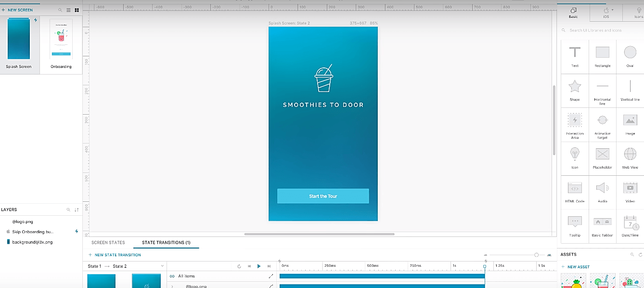Select the Rectangle component icon
644x288 pixels.
coord(602,53)
